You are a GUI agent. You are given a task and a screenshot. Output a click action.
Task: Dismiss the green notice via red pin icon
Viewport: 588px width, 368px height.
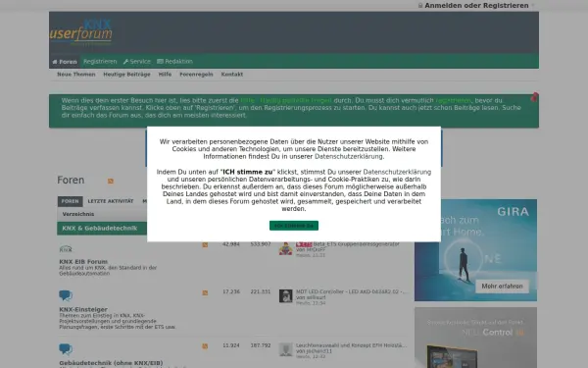pyautogui.click(x=534, y=97)
